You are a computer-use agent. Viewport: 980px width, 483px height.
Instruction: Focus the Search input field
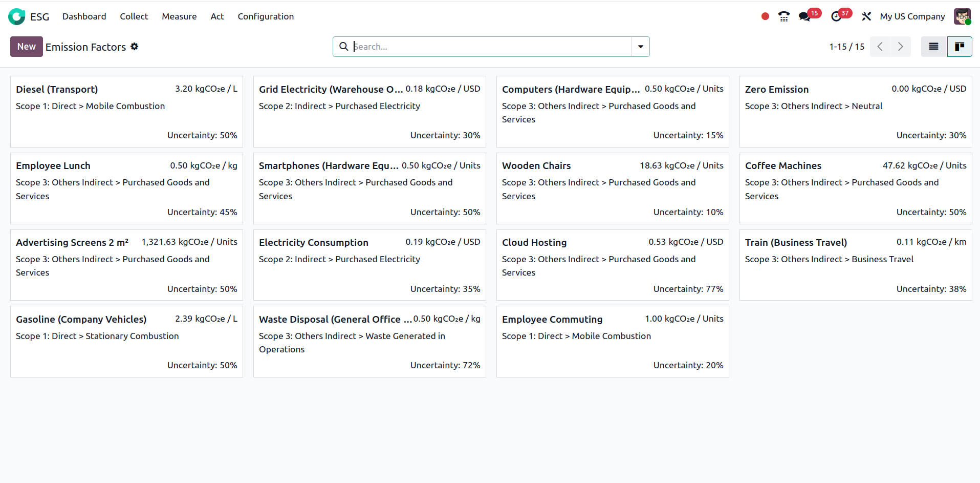tap(491, 47)
